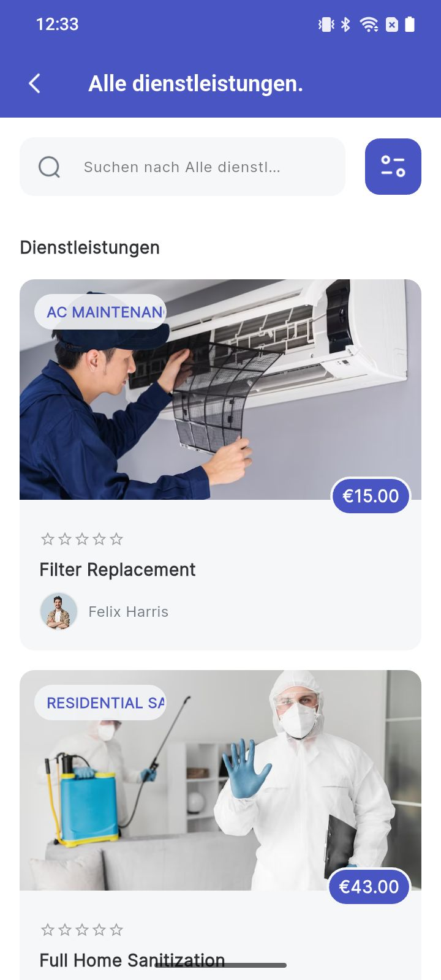Open the Filter Replacement service title
This screenshot has width=441, height=980.
118,570
